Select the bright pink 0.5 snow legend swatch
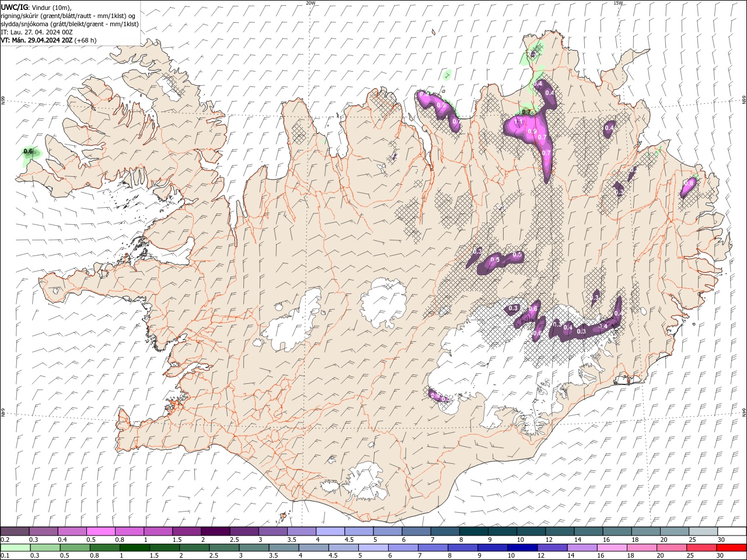The width and height of the screenshot is (747, 560). pyautogui.click(x=100, y=531)
